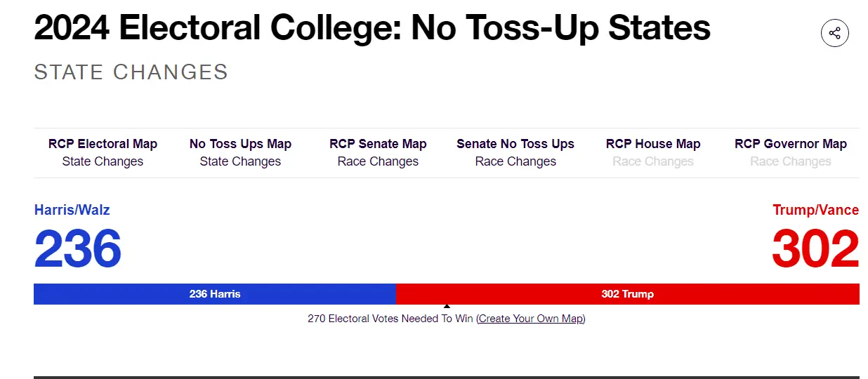Open State Changes under RCP Electoral Map
The width and height of the screenshot is (868, 379).
103,161
